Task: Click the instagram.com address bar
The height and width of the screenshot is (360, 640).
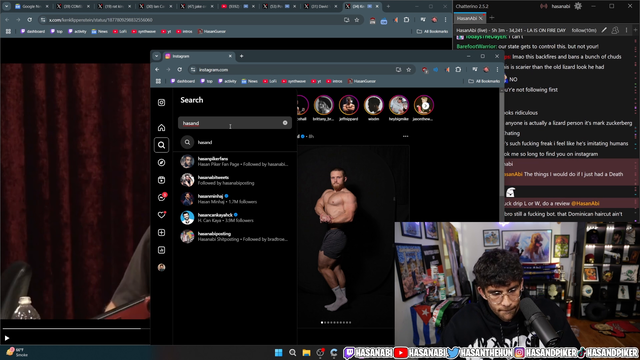Action: (294, 70)
